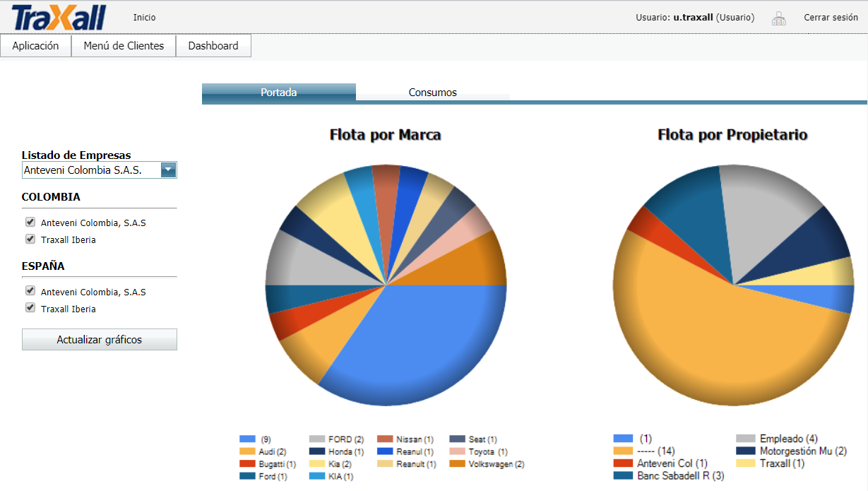Click the Bugatti legend color marker

(x=247, y=464)
